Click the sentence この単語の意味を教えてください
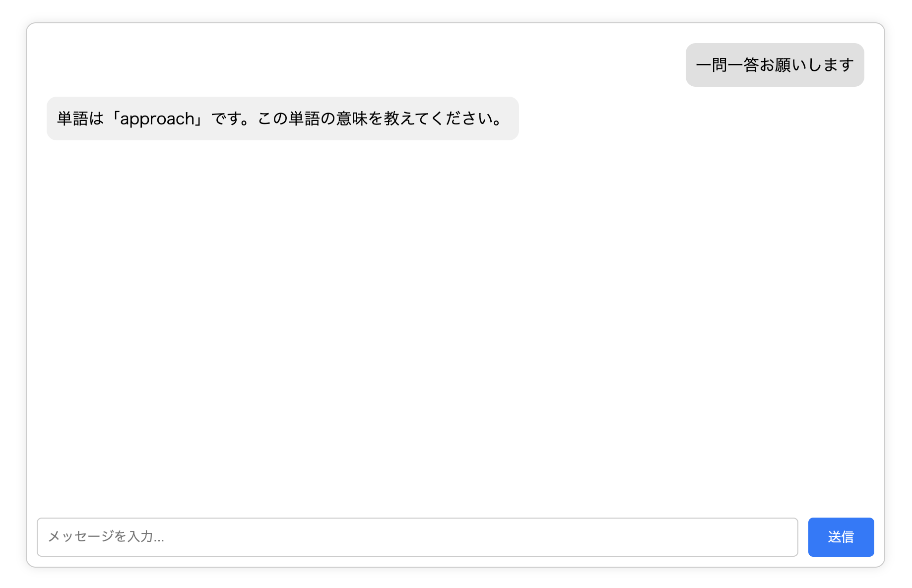The height and width of the screenshot is (588, 912). tap(380, 119)
